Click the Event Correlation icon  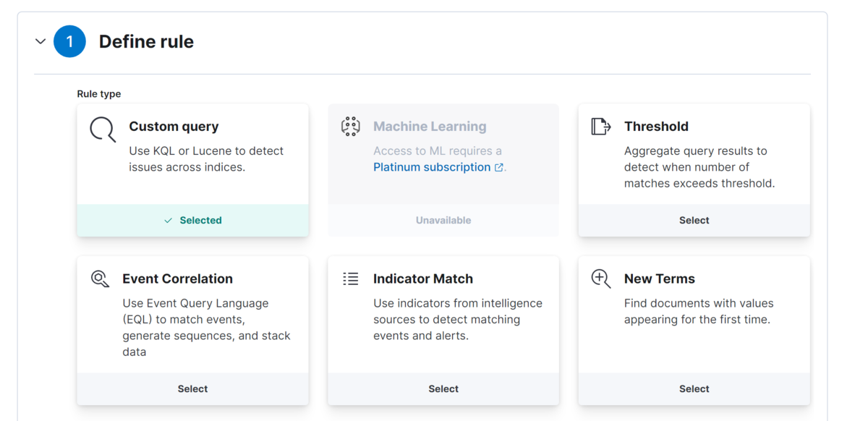pyautogui.click(x=100, y=278)
